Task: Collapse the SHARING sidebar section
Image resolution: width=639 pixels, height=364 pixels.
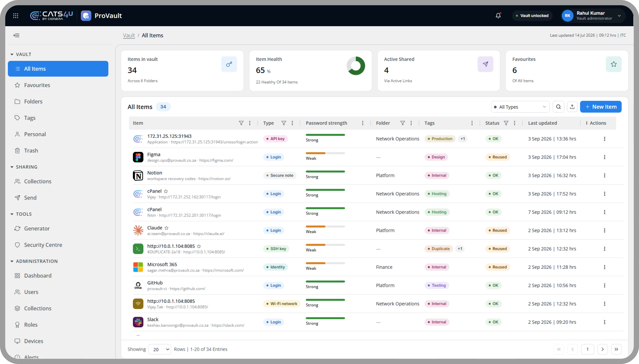Action: [12, 167]
